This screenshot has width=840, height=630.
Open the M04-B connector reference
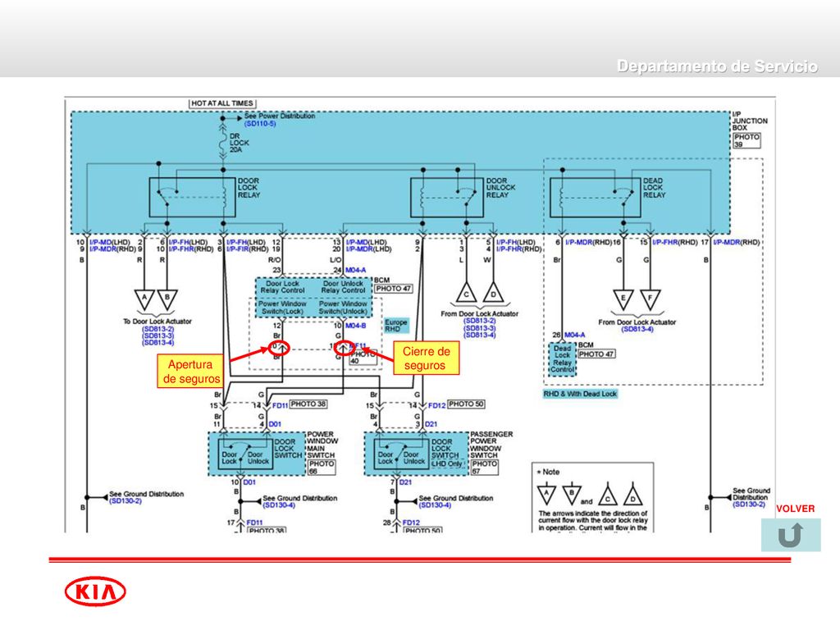(356, 326)
